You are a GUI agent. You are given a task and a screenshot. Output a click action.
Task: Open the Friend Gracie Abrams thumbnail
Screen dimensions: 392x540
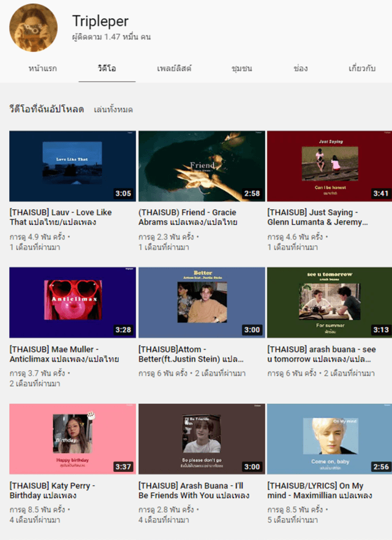tap(202, 166)
